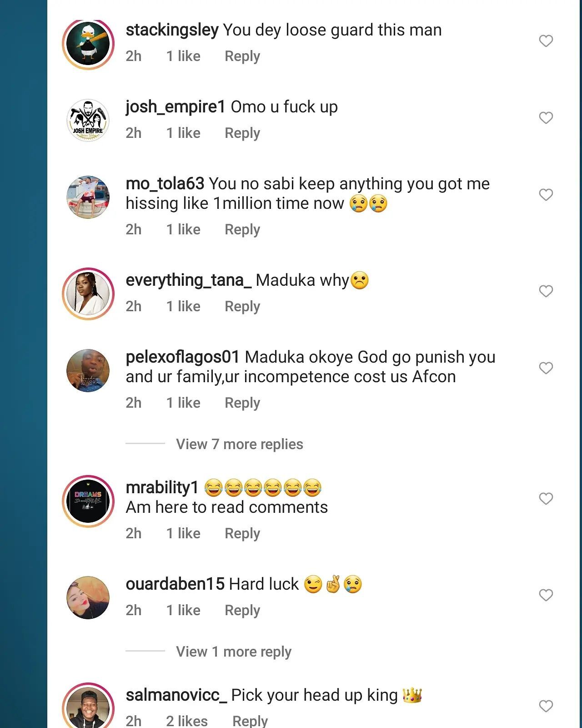This screenshot has width=582, height=728.
Task: Heart the everything_tana_ comment
Action: (x=546, y=291)
